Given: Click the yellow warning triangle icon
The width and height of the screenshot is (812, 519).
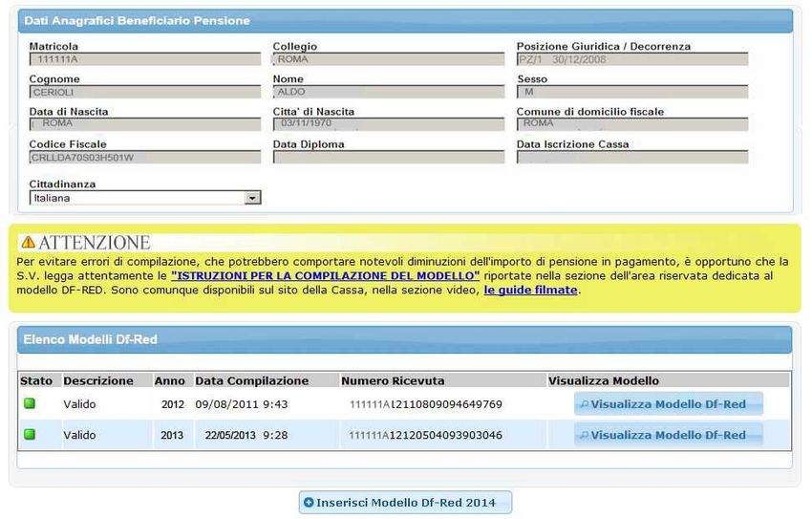Looking at the screenshot, I should [28, 243].
